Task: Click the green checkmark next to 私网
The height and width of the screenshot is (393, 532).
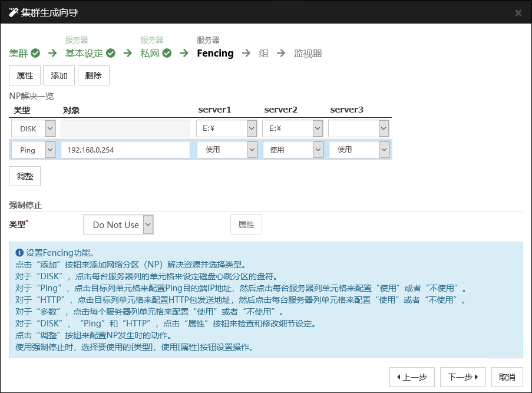Action: click(x=167, y=54)
